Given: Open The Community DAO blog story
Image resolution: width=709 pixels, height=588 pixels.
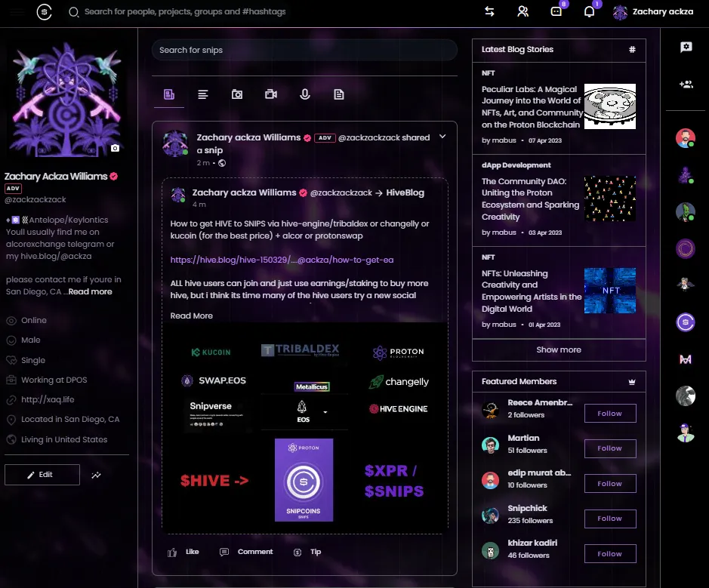Looking at the screenshot, I should coord(530,199).
